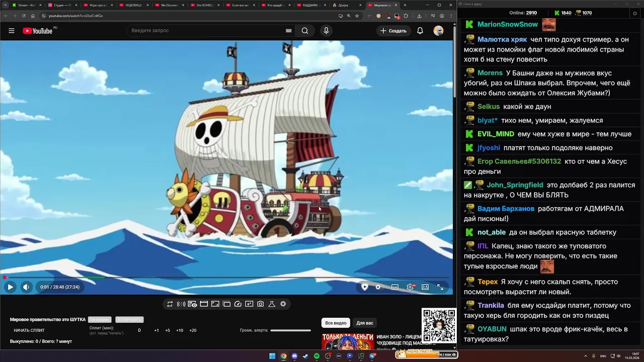Image resolution: width=644 pixels, height=362 pixels.
Task: Toggle subtitles in the video player
Action: (x=395, y=287)
